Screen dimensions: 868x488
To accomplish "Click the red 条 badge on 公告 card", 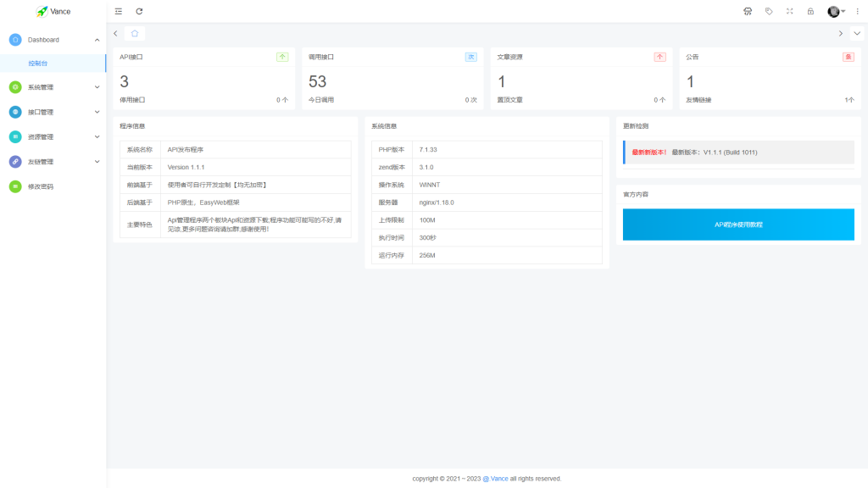I will coord(848,57).
